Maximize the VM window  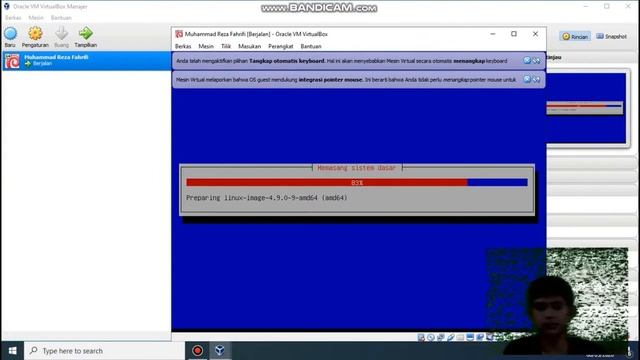tap(514, 34)
